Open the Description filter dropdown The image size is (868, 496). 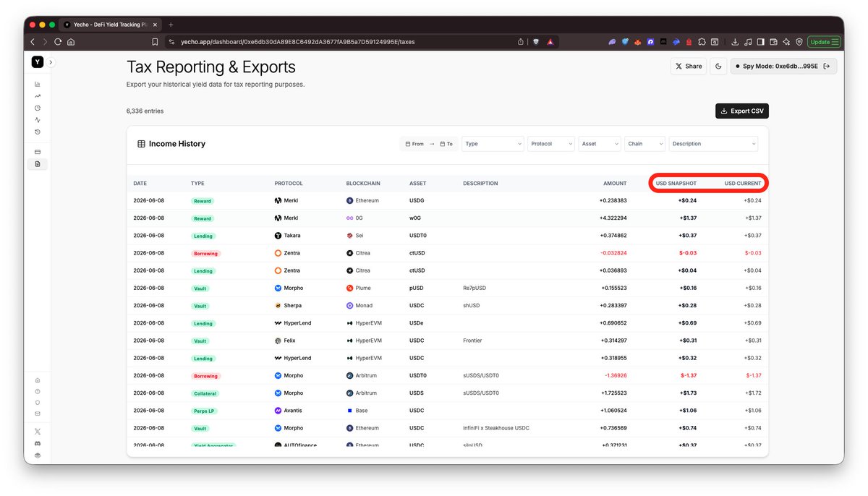tap(713, 144)
